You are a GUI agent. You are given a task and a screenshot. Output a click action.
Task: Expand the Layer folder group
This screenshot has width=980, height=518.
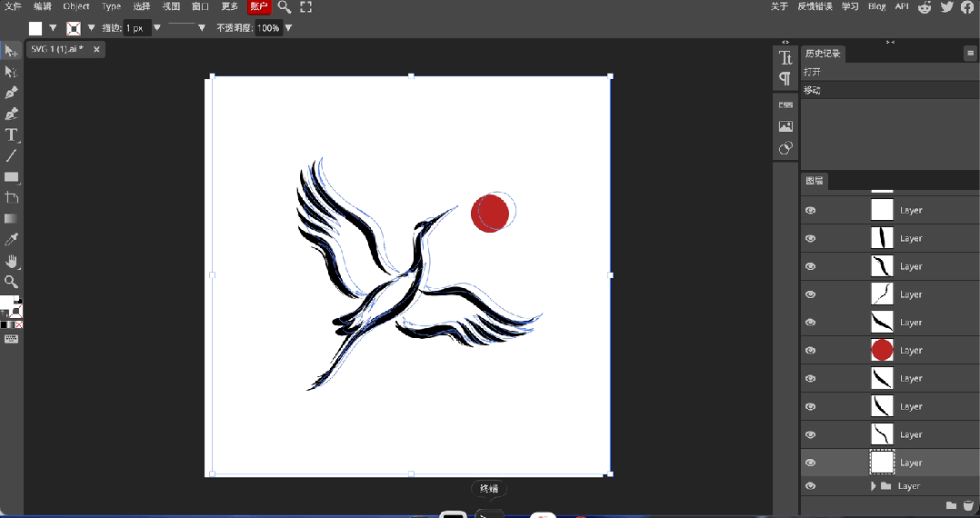(873, 486)
